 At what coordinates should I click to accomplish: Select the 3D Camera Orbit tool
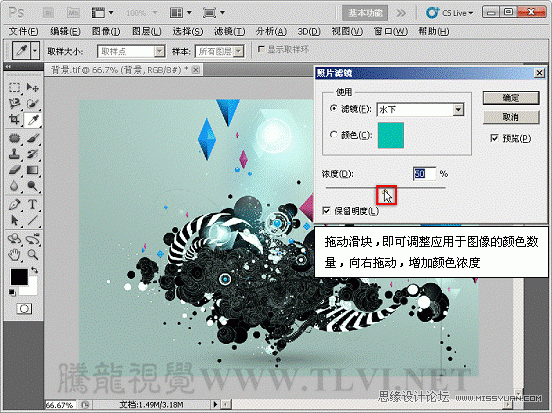[x=33, y=239]
